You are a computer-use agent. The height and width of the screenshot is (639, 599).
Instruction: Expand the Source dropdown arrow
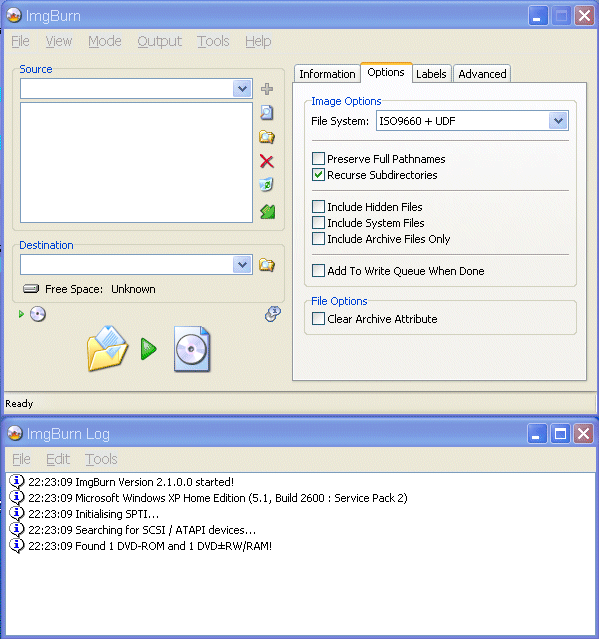click(242, 88)
